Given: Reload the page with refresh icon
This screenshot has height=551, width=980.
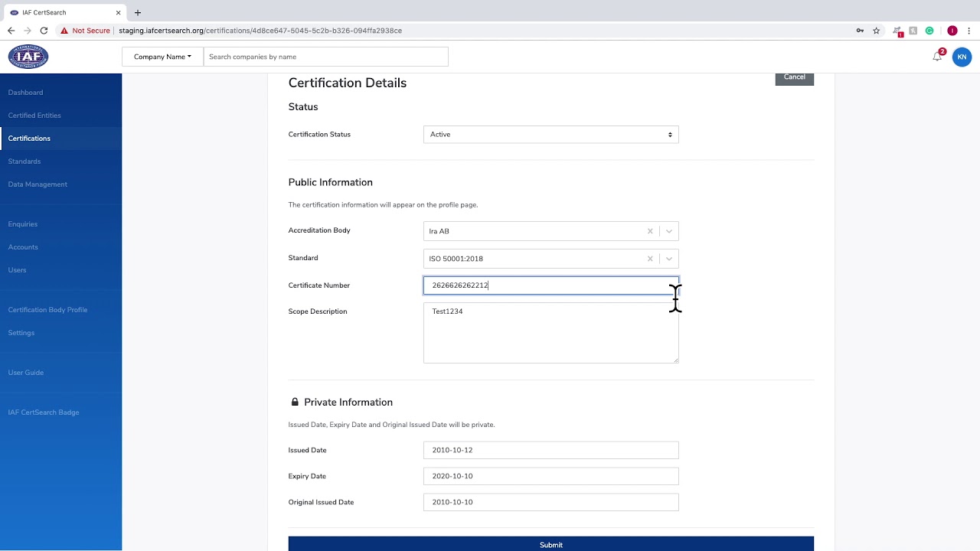Looking at the screenshot, I should (x=44, y=31).
